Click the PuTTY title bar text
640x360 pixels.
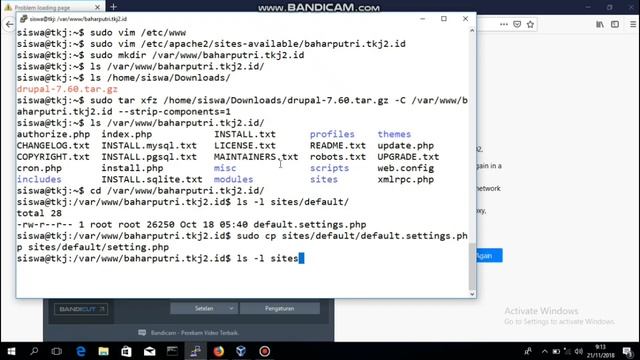pyautogui.click(x=78, y=19)
